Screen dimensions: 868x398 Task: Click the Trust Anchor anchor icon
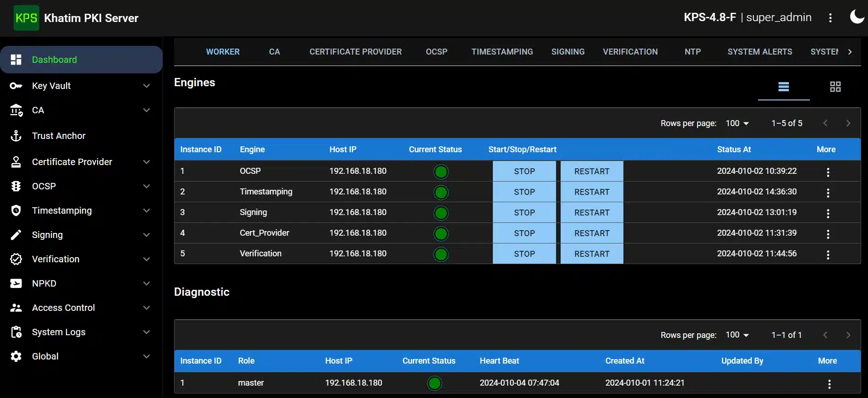[x=16, y=136]
